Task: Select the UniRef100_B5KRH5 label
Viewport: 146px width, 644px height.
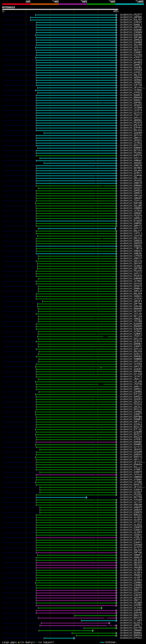Action: tap(131, 326)
